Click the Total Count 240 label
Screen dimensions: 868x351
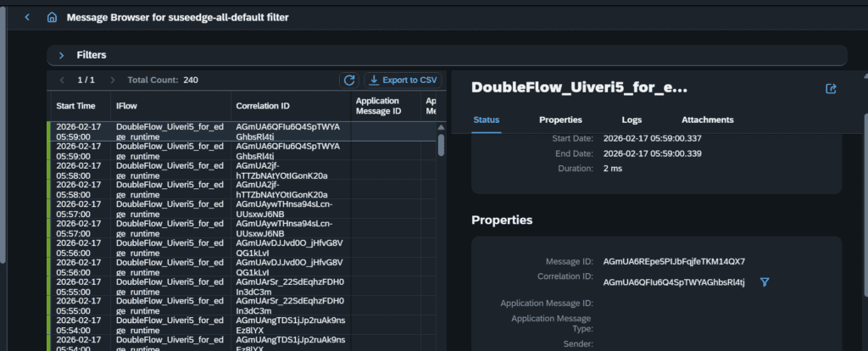[x=163, y=81]
